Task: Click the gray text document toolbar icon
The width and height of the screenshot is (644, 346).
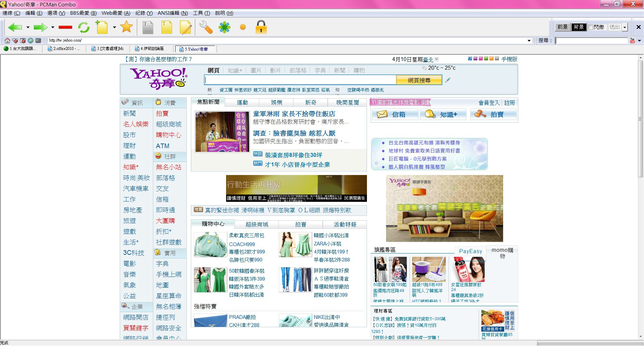Action: click(x=148, y=27)
